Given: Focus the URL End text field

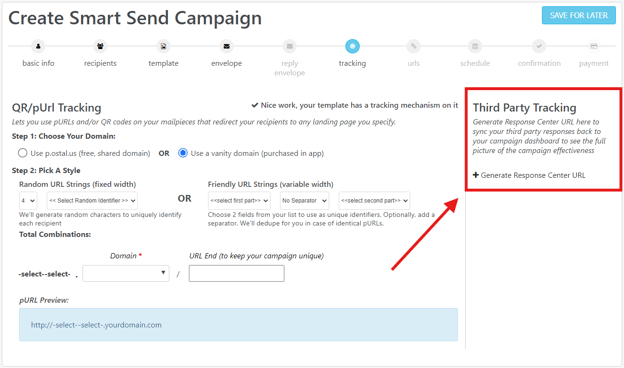Looking at the screenshot, I should 237,274.
